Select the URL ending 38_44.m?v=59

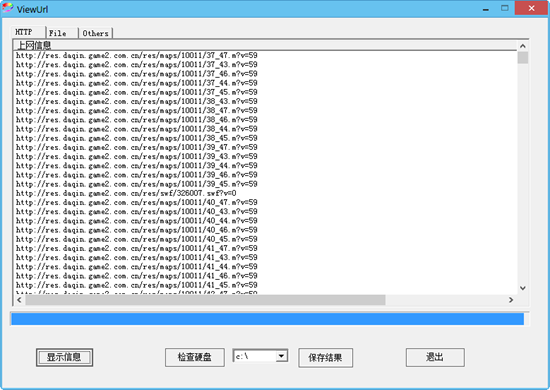136,129
